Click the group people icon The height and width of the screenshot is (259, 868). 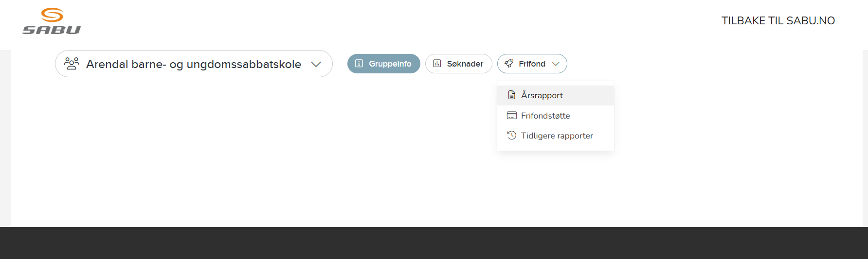(72, 64)
